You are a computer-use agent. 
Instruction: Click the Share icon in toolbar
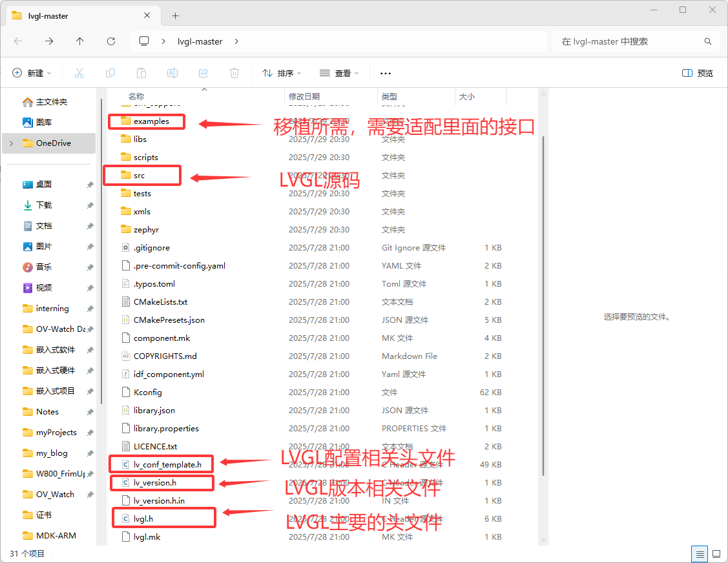[203, 73]
